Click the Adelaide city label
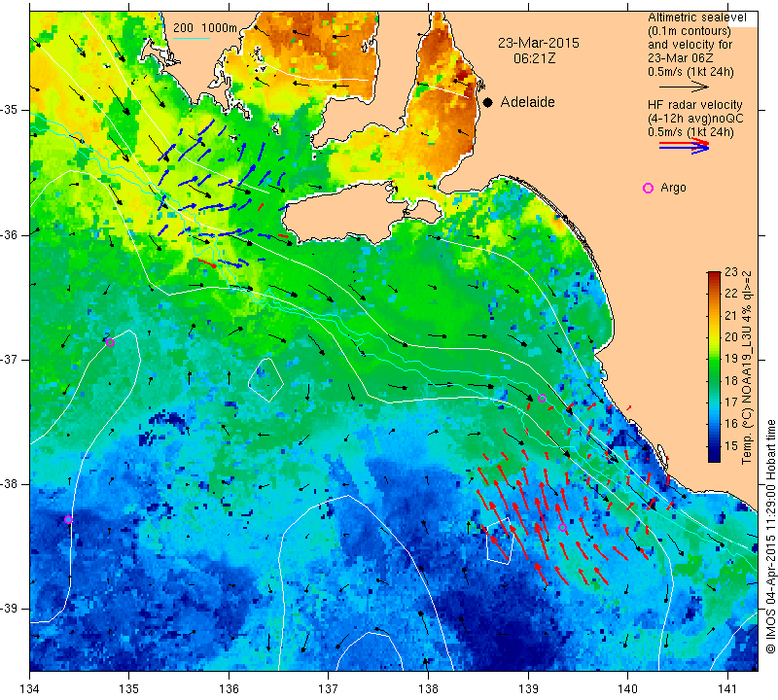This screenshot has height=700, width=778. (x=527, y=102)
